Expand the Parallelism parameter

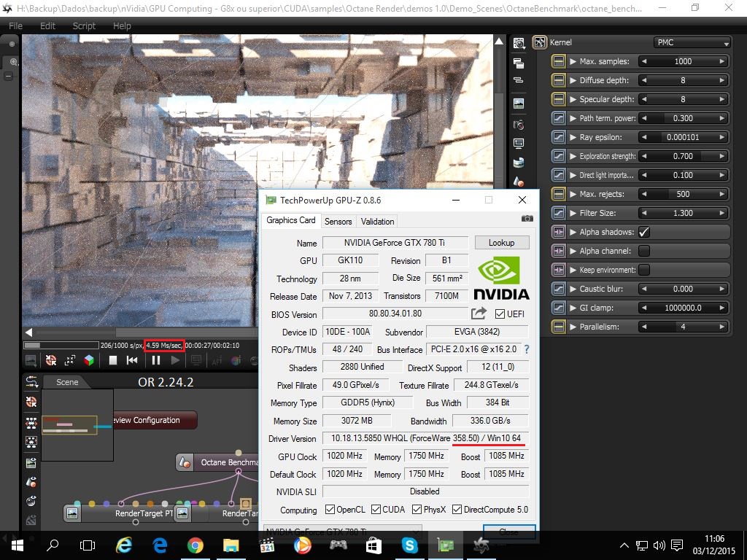[573, 327]
